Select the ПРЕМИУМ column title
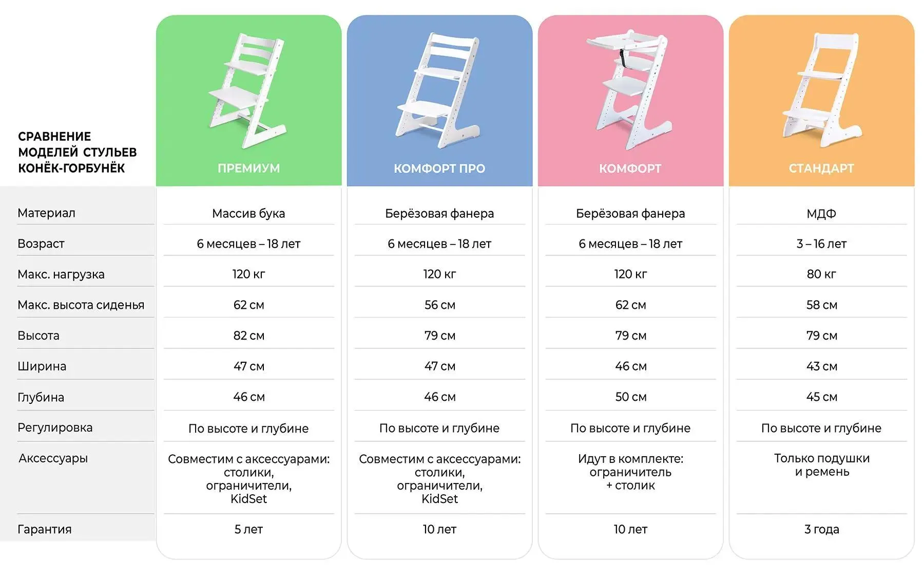 249,168
